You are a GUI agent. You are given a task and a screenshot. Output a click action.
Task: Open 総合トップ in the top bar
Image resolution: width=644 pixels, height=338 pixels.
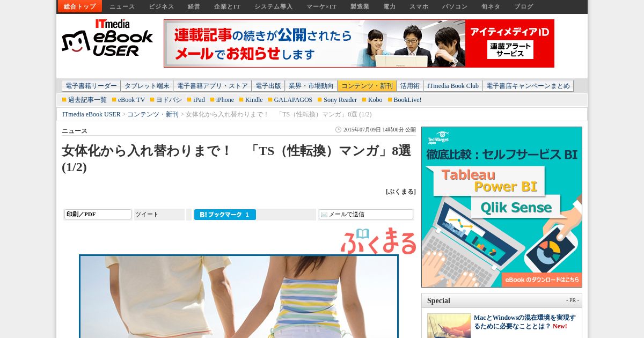point(80,6)
